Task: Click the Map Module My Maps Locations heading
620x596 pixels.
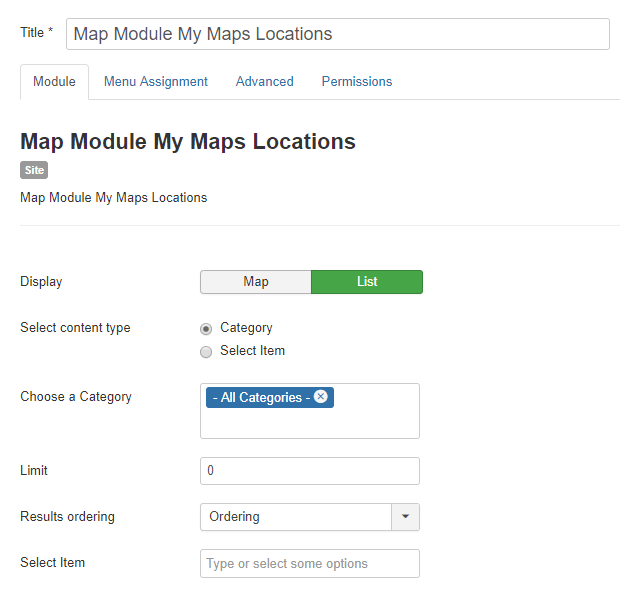Action: (x=188, y=141)
